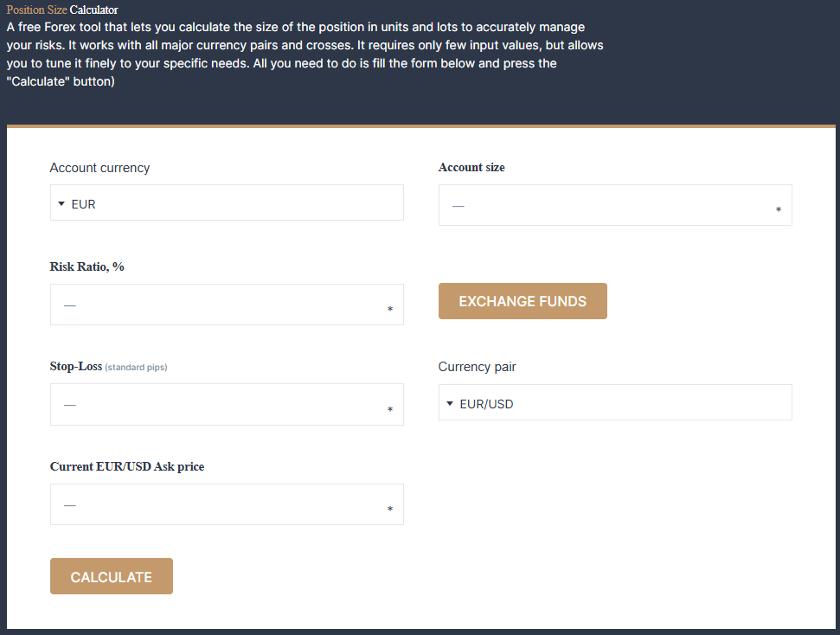The image size is (840, 635).
Task: Click inside the Risk Ratio input field
Action: 227,305
